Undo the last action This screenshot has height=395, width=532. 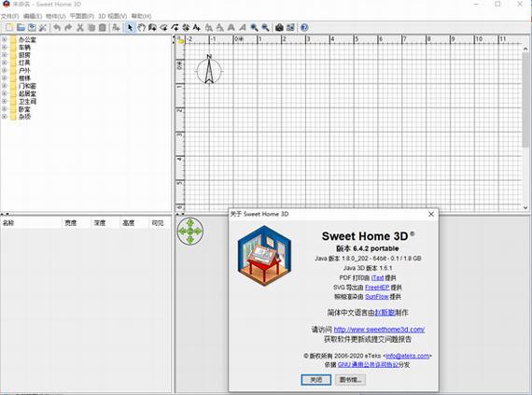click(57, 27)
